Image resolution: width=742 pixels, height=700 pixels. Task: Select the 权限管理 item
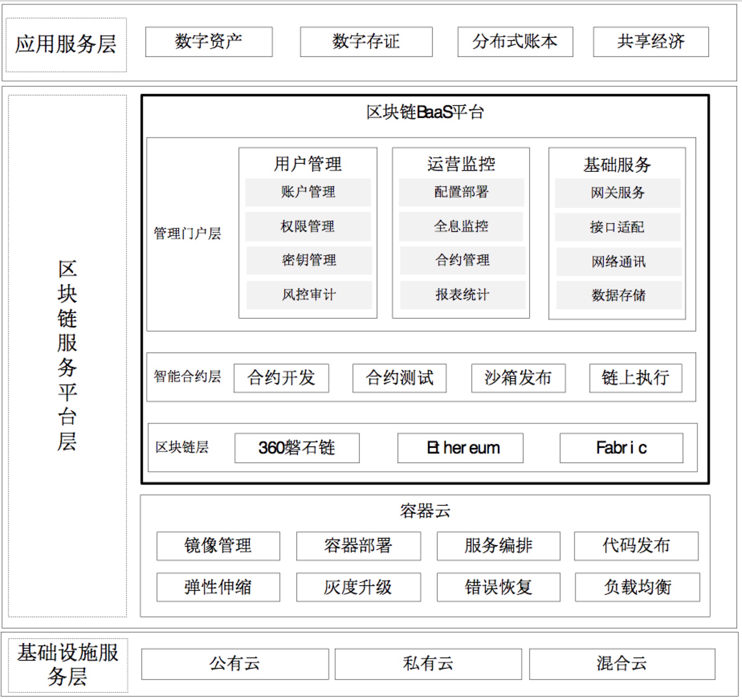click(308, 227)
